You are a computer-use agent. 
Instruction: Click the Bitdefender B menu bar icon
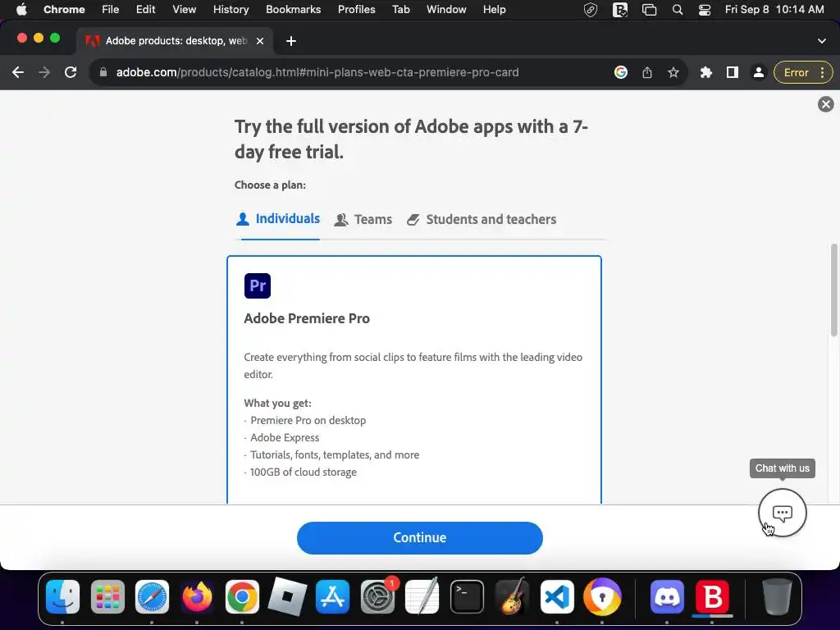pos(620,10)
